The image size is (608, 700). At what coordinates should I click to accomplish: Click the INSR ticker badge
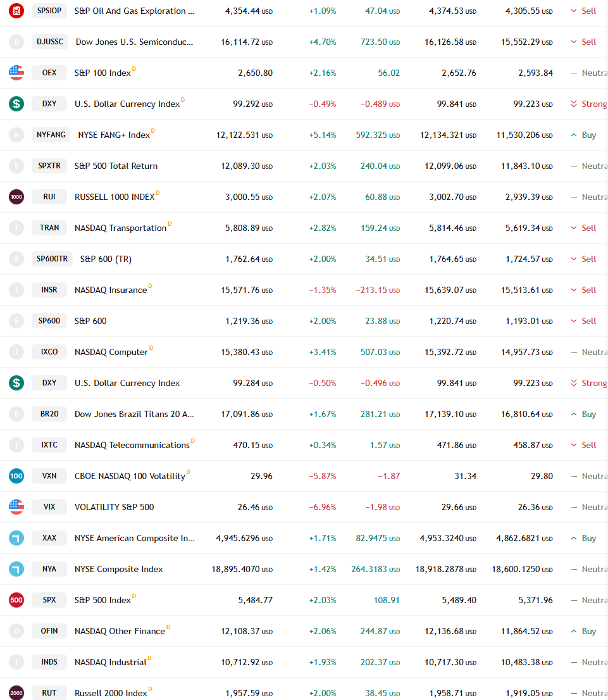[x=49, y=290]
